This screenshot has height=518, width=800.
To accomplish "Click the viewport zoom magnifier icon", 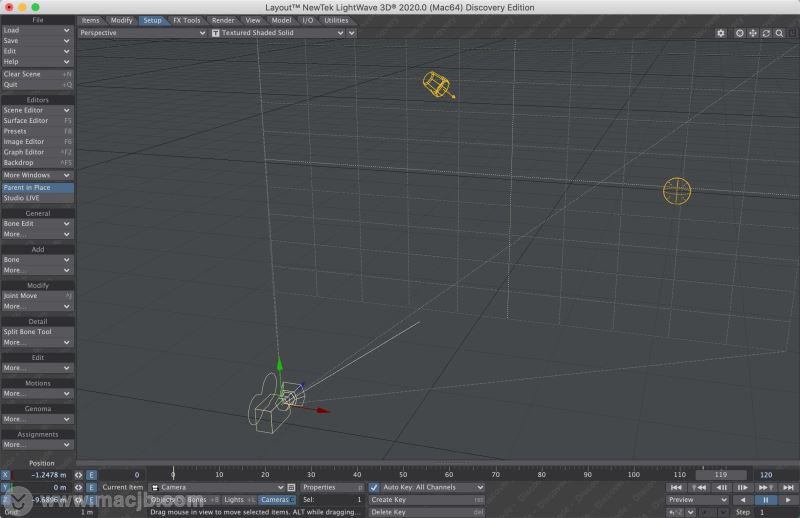I will pyautogui.click(x=780, y=33).
